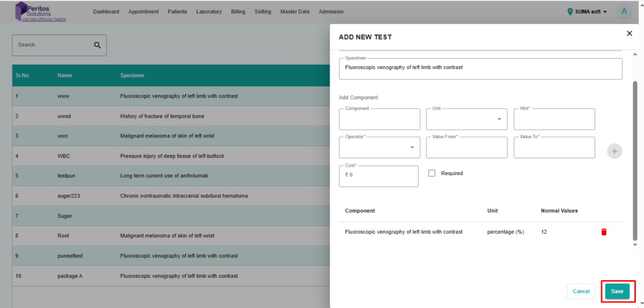The height and width of the screenshot is (308, 644).
Task: Click the plus add component button
Action: click(614, 151)
